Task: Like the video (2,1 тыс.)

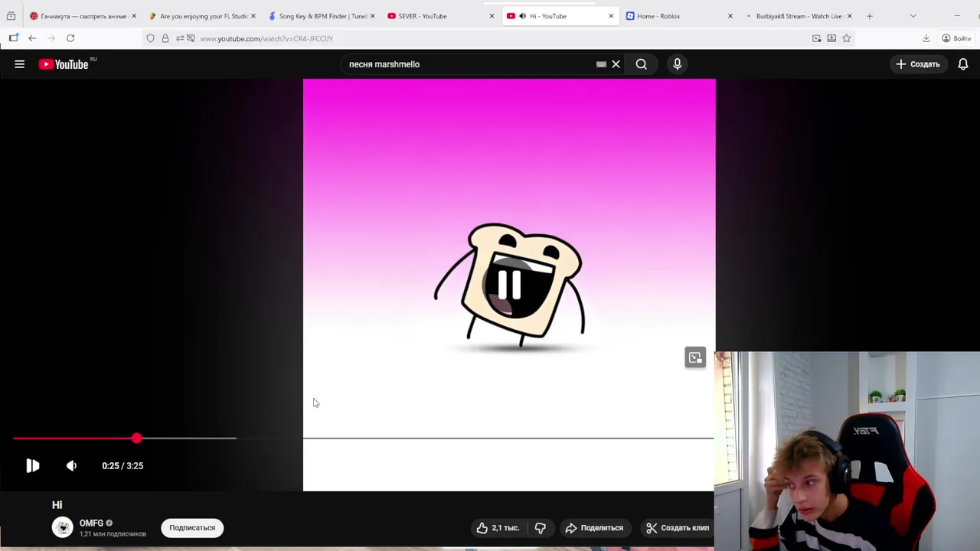Action: point(498,527)
